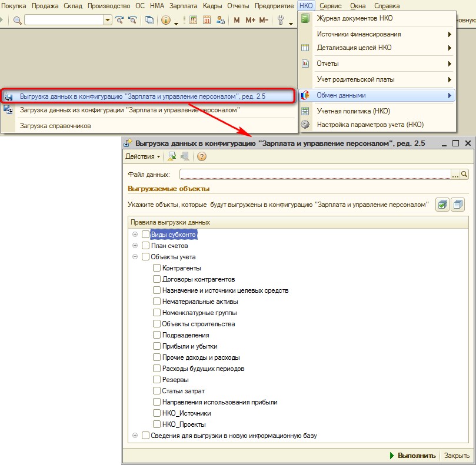476x465 pixels.
Task: Open the dropdown arrow next to info icon
Action: 176,23
